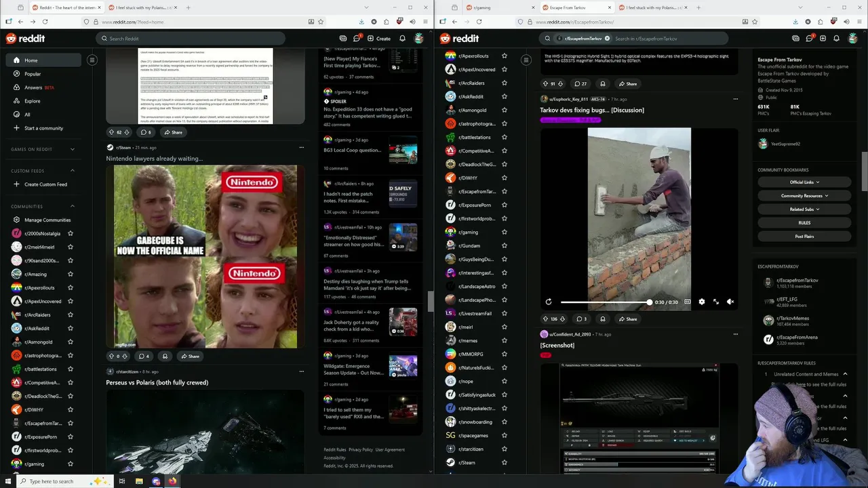Toggle fullscreen on Tarkov video
The width and height of the screenshot is (868, 488).
[715, 302]
